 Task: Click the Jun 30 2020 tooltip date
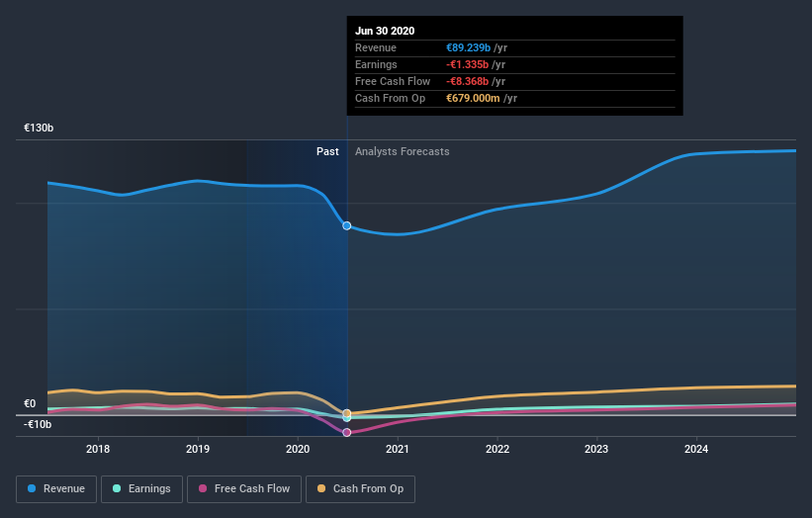385,31
